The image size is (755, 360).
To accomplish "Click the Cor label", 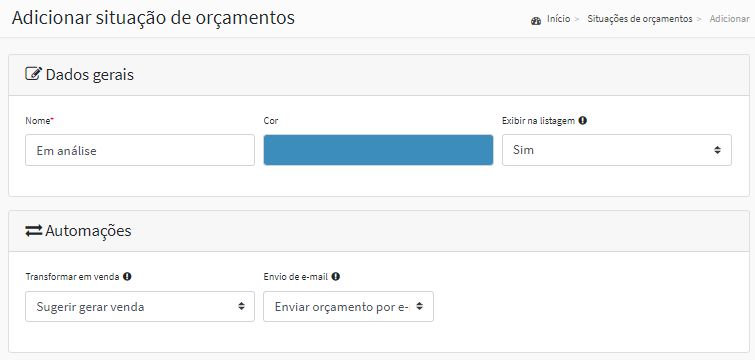I will pyautogui.click(x=271, y=121).
